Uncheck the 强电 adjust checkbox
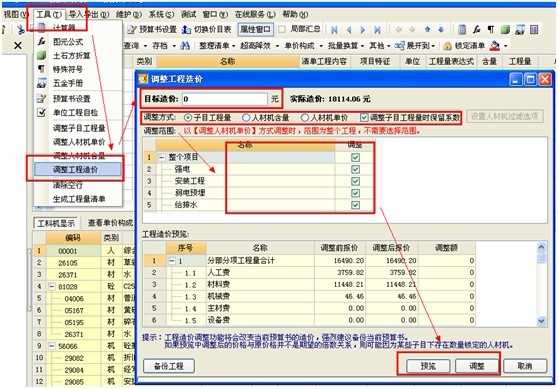The height and width of the screenshot is (389, 558). click(355, 169)
